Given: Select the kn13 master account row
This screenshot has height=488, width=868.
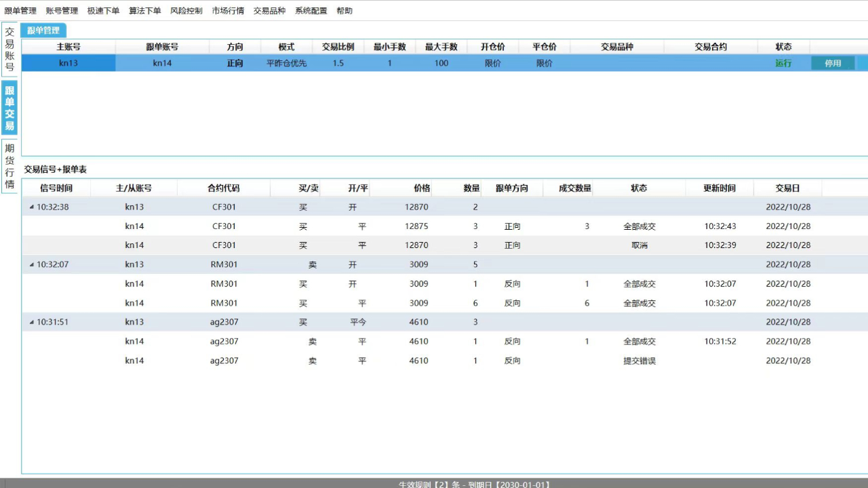Looking at the screenshot, I should point(68,62).
